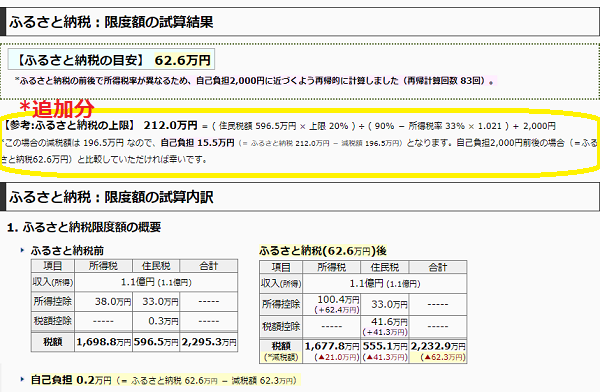Click the 2,232.9万円 total amount

pyautogui.click(x=438, y=346)
